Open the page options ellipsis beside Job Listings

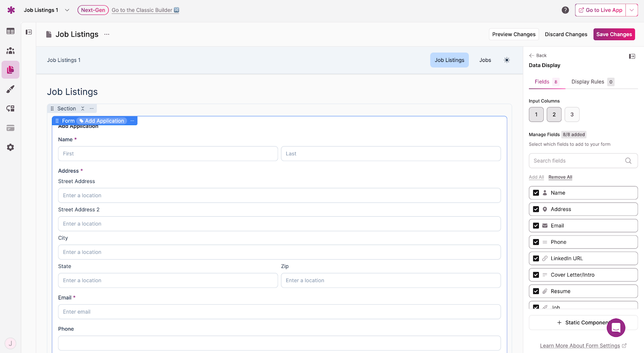click(107, 34)
